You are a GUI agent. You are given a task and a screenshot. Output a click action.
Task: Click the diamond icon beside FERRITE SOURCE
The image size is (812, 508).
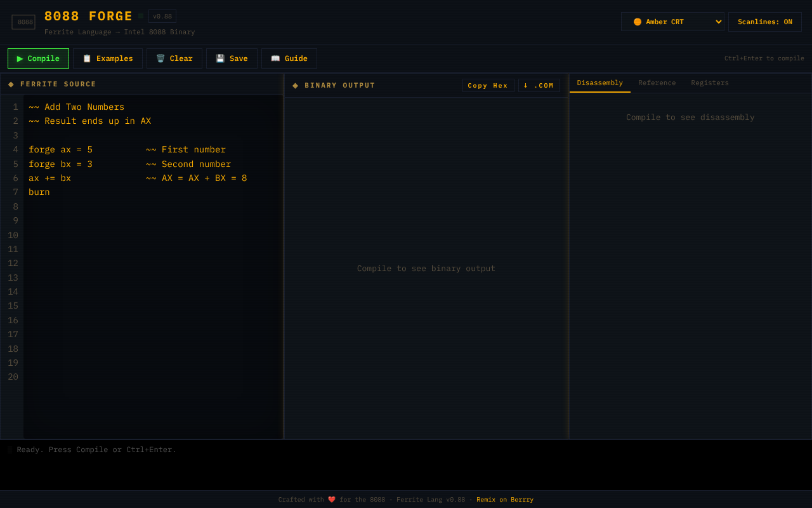click(11, 84)
